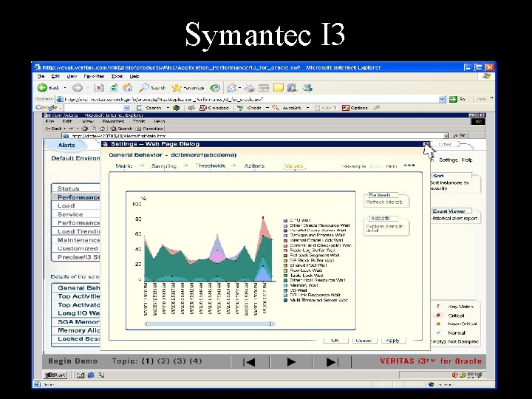Click the Back arrow in Internet Explorer toolbar

(42, 88)
